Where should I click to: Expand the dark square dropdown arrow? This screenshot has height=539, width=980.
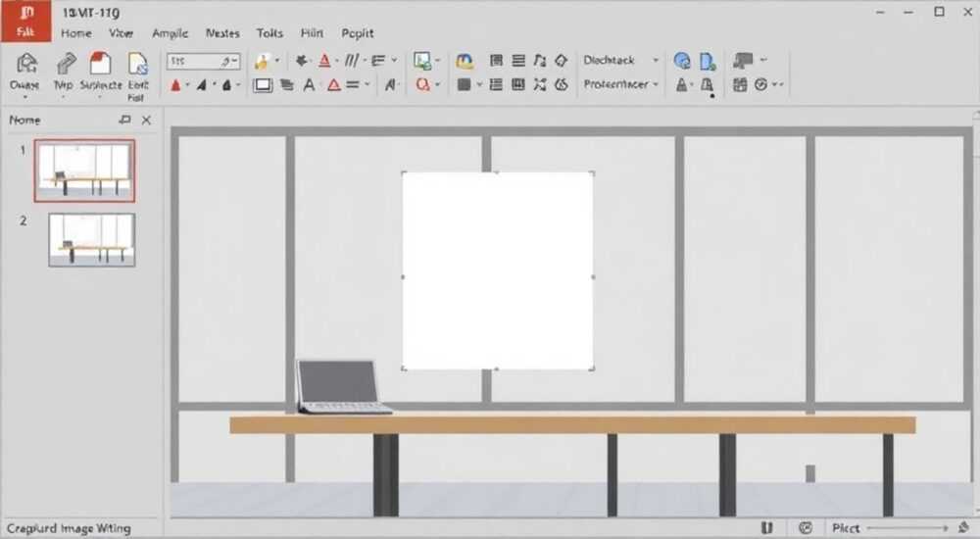(x=479, y=84)
